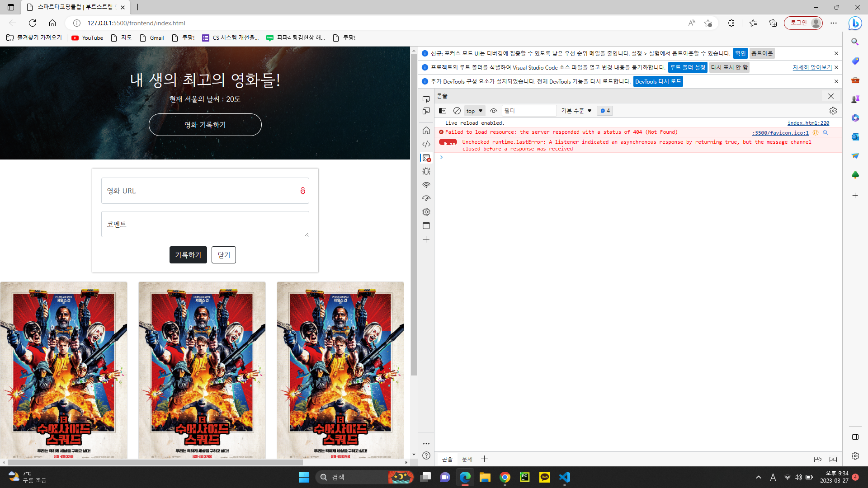Click 영화 기록하기 button on the page

click(x=205, y=125)
